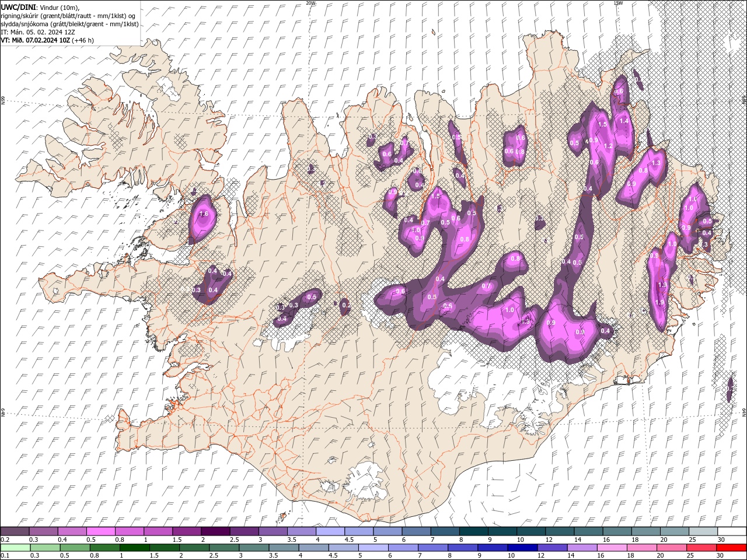The width and height of the screenshot is (747, 560).
Task: Click the 'slydda/snjókoma' legend description line
Action: (x=69, y=24)
